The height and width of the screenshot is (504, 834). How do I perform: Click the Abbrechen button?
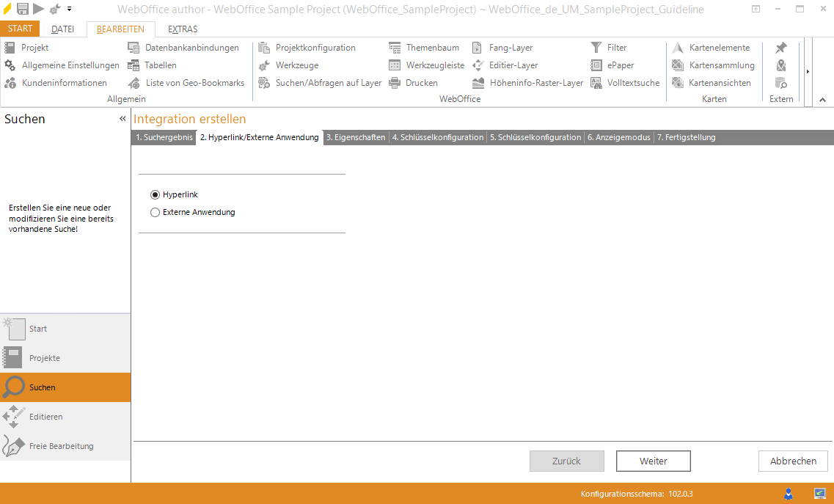(x=792, y=461)
